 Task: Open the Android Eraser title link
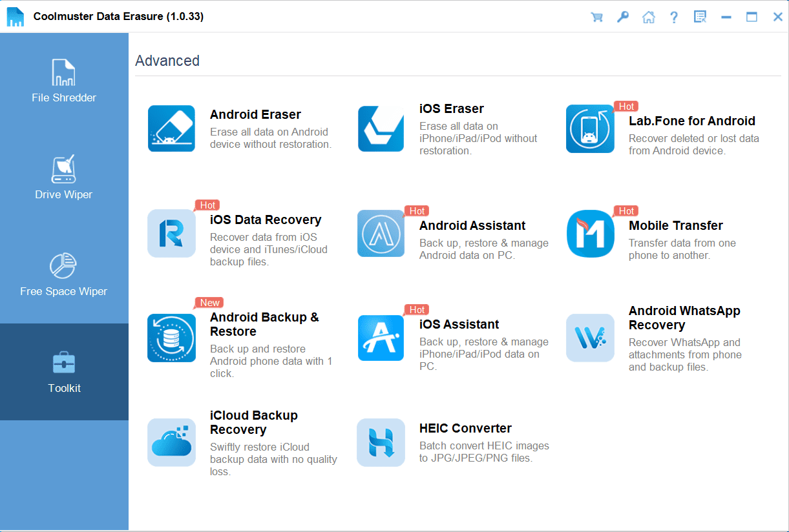click(x=255, y=114)
